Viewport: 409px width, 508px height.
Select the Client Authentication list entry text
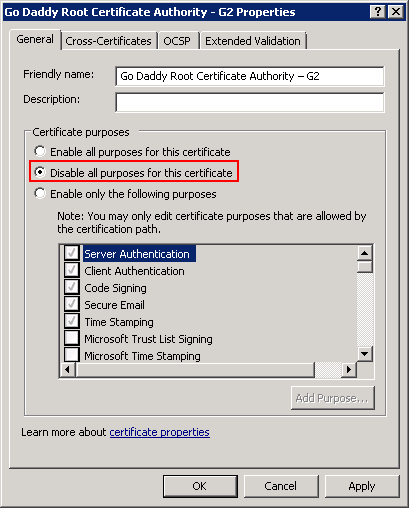[x=134, y=271]
